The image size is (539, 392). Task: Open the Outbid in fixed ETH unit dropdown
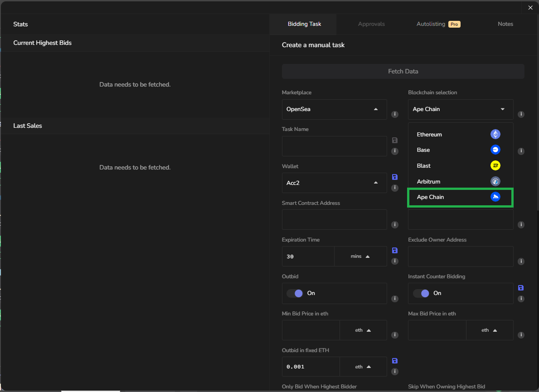[x=363, y=367]
